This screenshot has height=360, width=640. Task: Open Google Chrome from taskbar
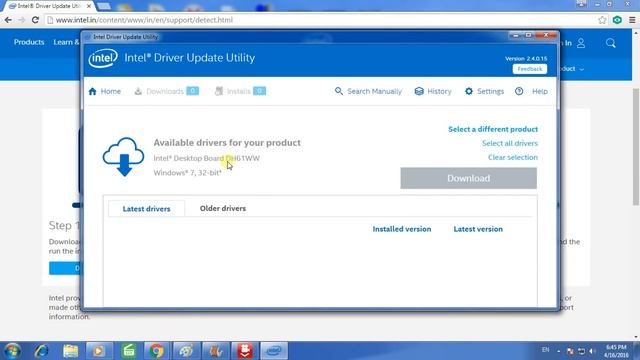point(156,351)
